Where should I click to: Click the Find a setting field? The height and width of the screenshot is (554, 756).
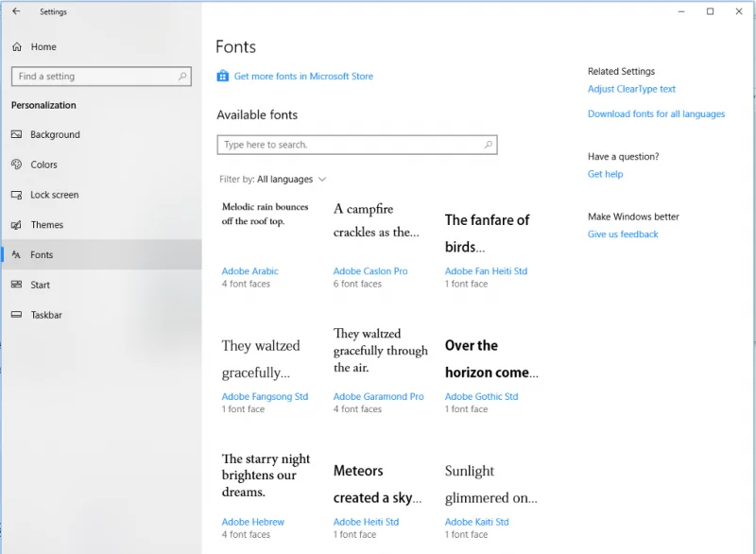click(101, 77)
